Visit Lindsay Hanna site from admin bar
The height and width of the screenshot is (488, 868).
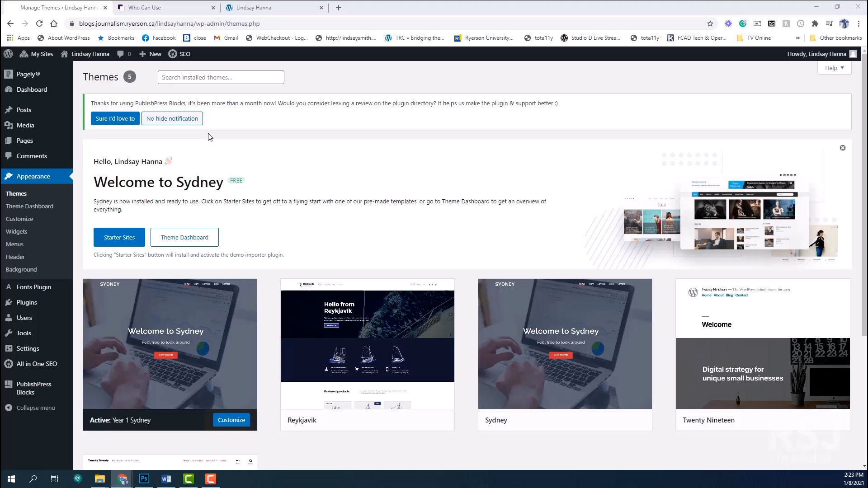pos(85,54)
